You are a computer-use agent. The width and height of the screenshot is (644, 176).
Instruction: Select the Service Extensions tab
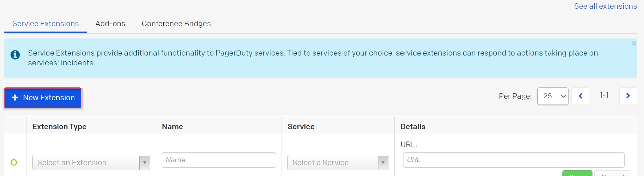tap(45, 24)
